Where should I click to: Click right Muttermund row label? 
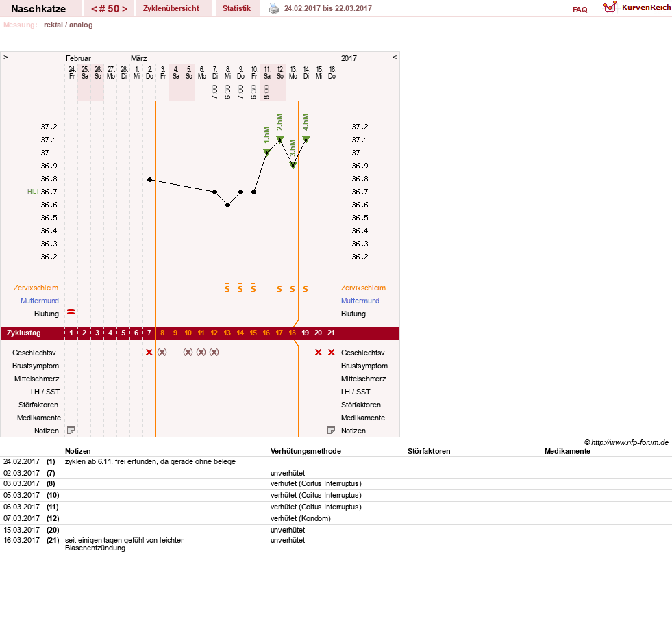pos(360,301)
